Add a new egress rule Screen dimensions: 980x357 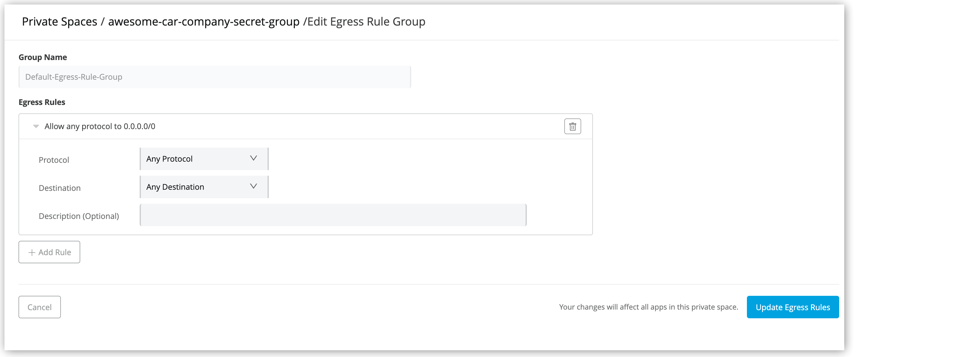click(x=49, y=252)
